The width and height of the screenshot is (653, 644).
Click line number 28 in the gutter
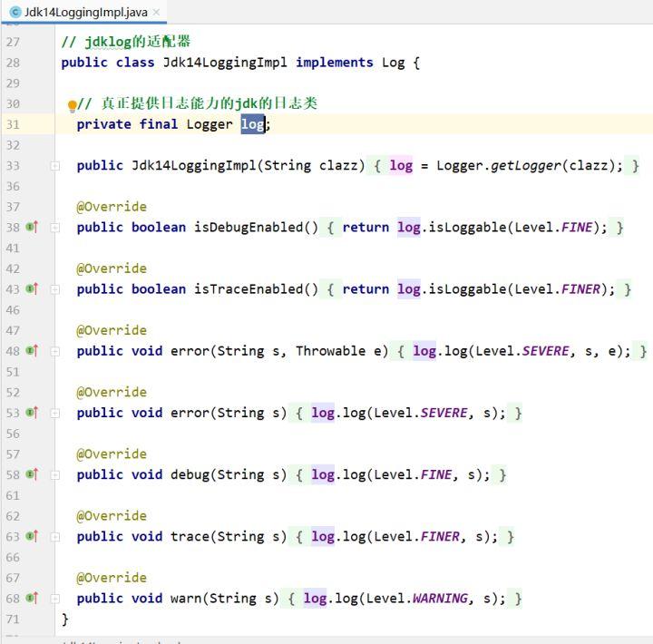pyautogui.click(x=13, y=63)
